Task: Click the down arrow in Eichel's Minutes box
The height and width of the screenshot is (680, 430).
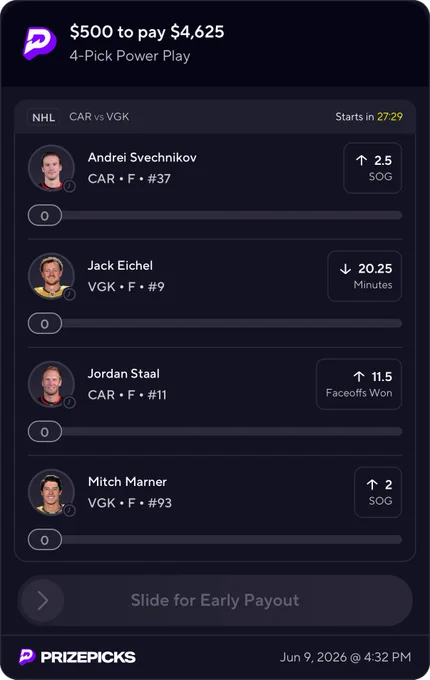Action: click(x=345, y=269)
